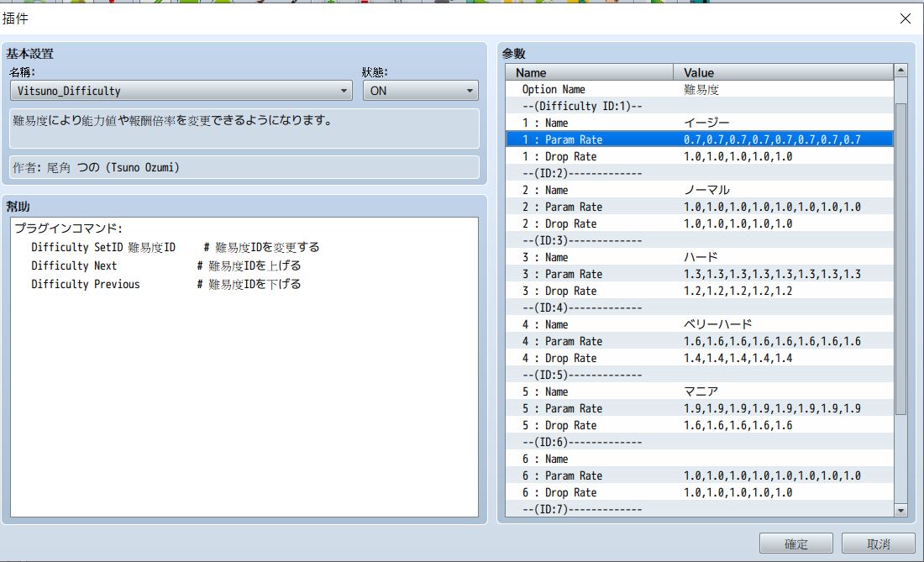Viewport: 924px width, 562px height.
Task: Select the '6 : Param Rate' row
Action: 700,475
